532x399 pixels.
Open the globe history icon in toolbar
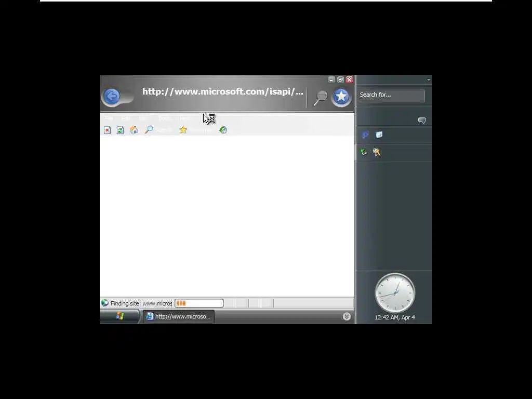point(223,130)
